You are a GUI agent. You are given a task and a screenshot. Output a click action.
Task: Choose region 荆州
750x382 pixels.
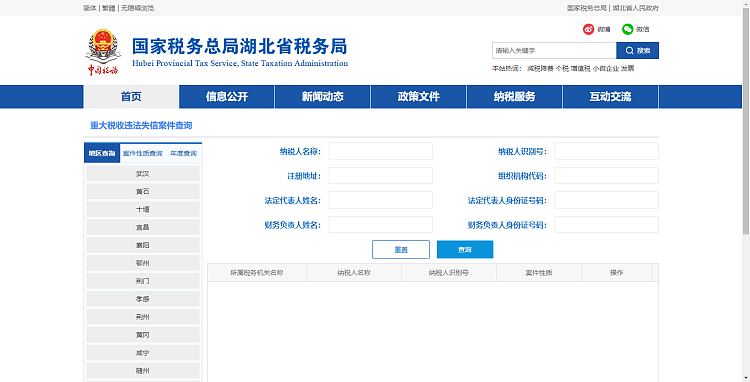pos(143,317)
